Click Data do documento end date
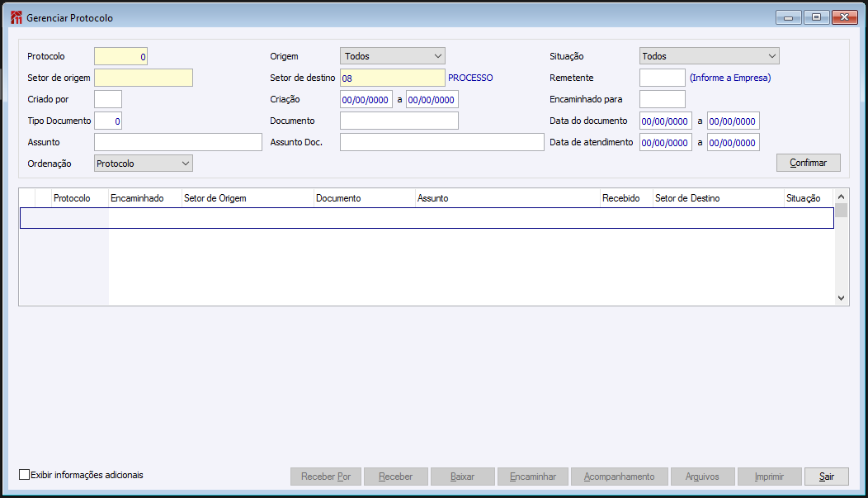Viewport: 868px width, 498px height. 733,121
